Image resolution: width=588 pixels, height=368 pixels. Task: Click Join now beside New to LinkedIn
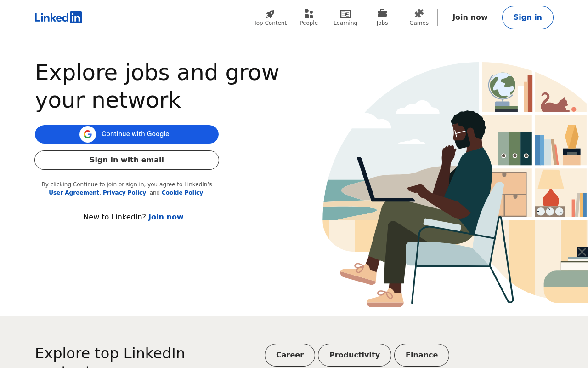pyautogui.click(x=166, y=217)
